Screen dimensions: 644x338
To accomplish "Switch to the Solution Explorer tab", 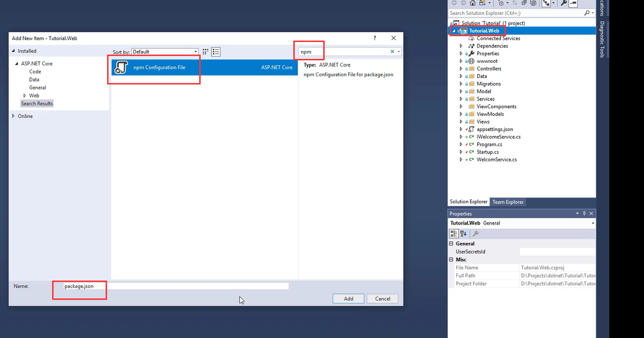I will [468, 202].
